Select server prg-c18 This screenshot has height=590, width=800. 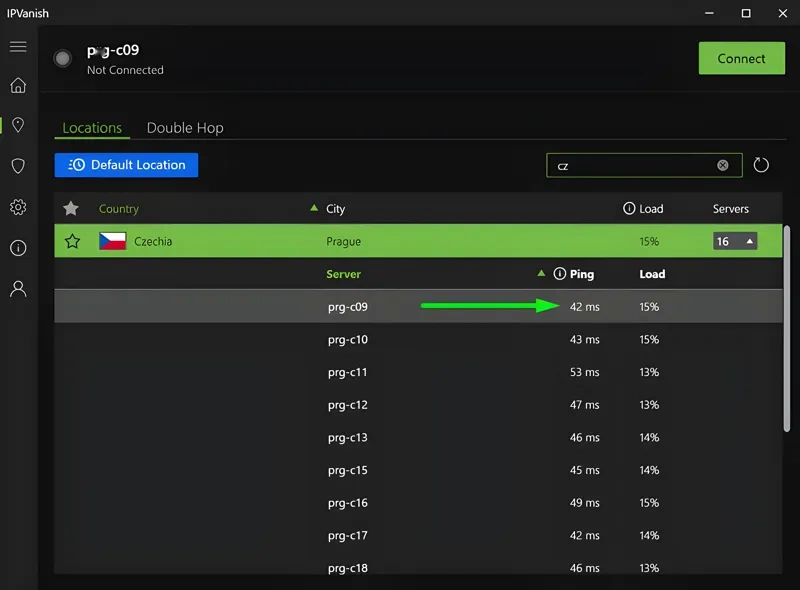[418, 564]
